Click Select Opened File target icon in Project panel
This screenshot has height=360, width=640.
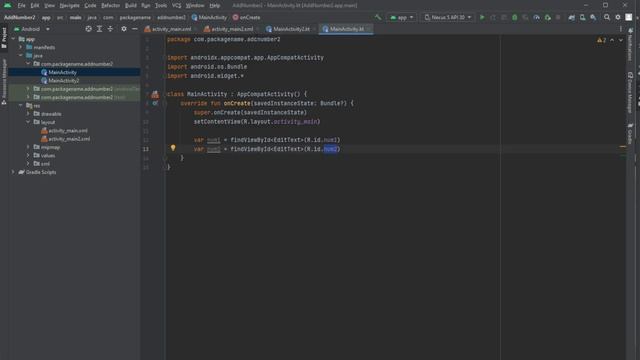[x=89, y=29]
